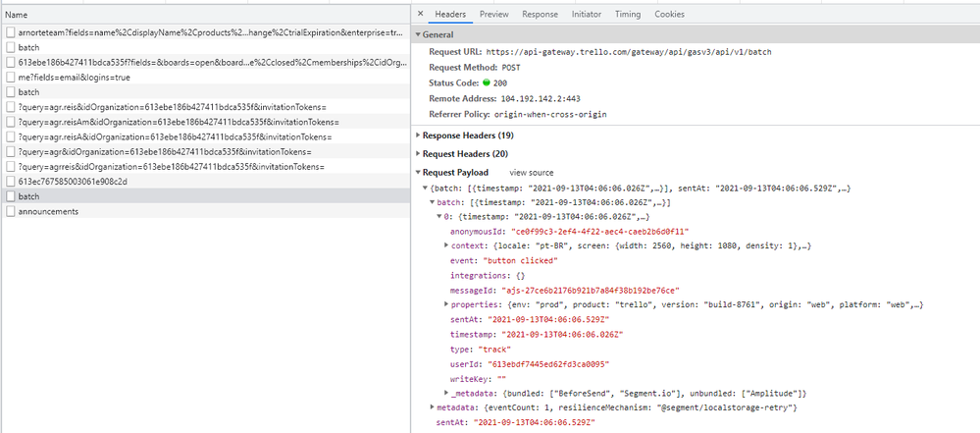Screen dimensions: 980x433
Task: Click the file icon beside arnorteteam request
Action: (x=11, y=32)
